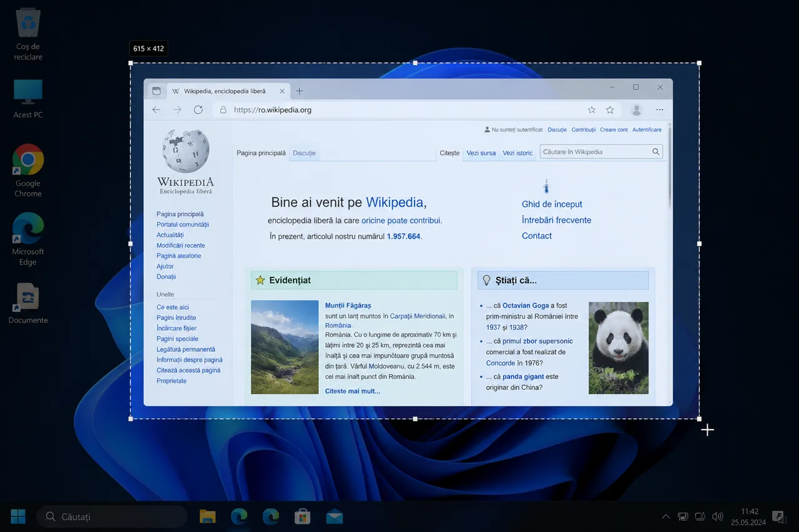Screen dimensions: 799x532
Task: Click the Căutați taskbar search box
Action: [x=112, y=516]
